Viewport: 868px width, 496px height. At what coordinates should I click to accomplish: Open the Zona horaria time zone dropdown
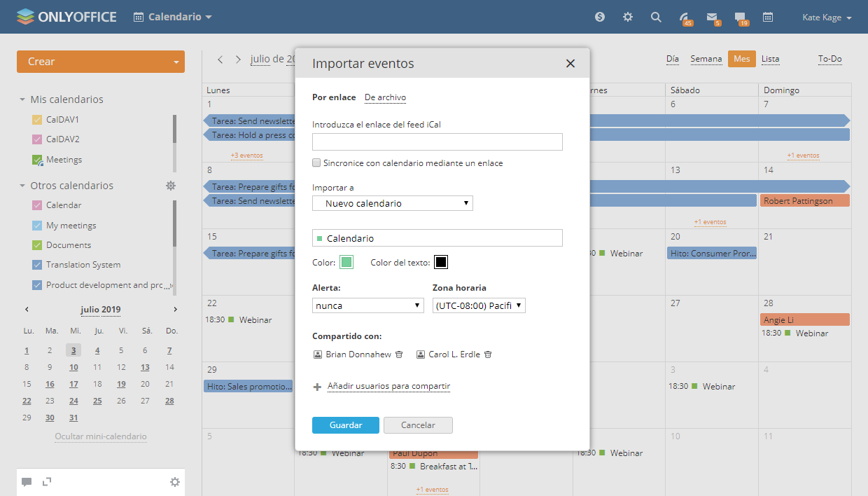(x=479, y=305)
